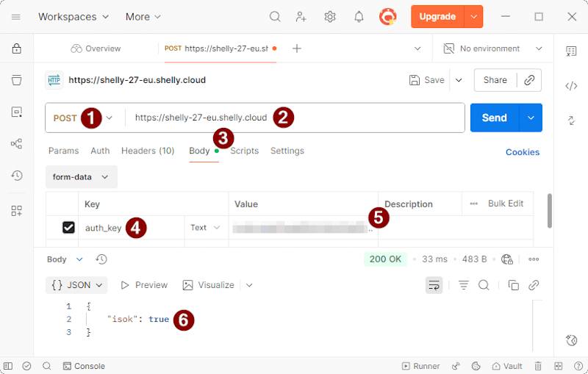Screen dimensions: 588x374
Task: Click the Environments icon in left sidebar
Action: (16, 112)
